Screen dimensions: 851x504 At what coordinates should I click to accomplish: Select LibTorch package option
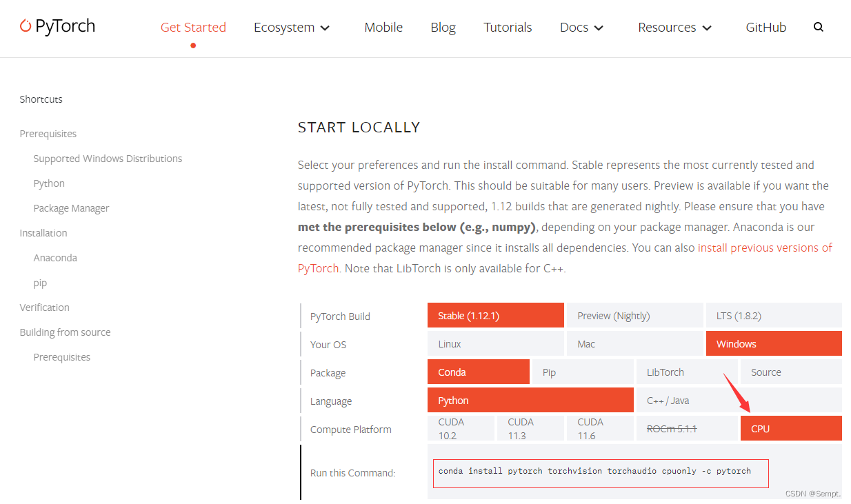pyautogui.click(x=687, y=372)
